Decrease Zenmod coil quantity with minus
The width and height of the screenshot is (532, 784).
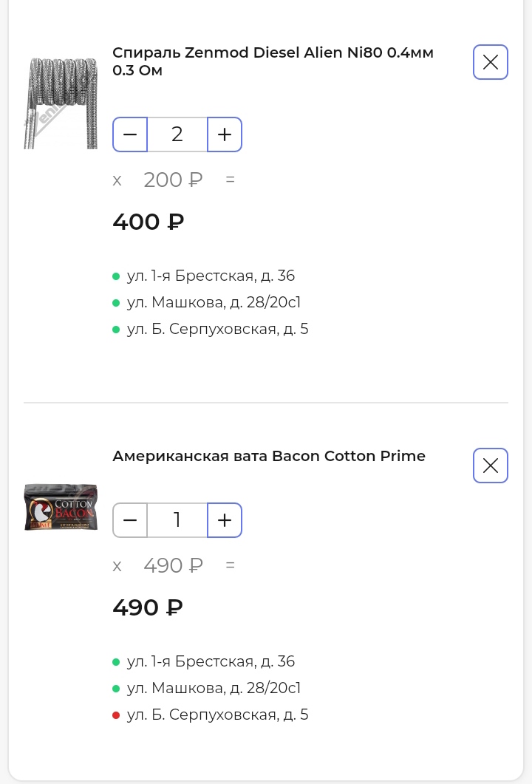tap(130, 134)
